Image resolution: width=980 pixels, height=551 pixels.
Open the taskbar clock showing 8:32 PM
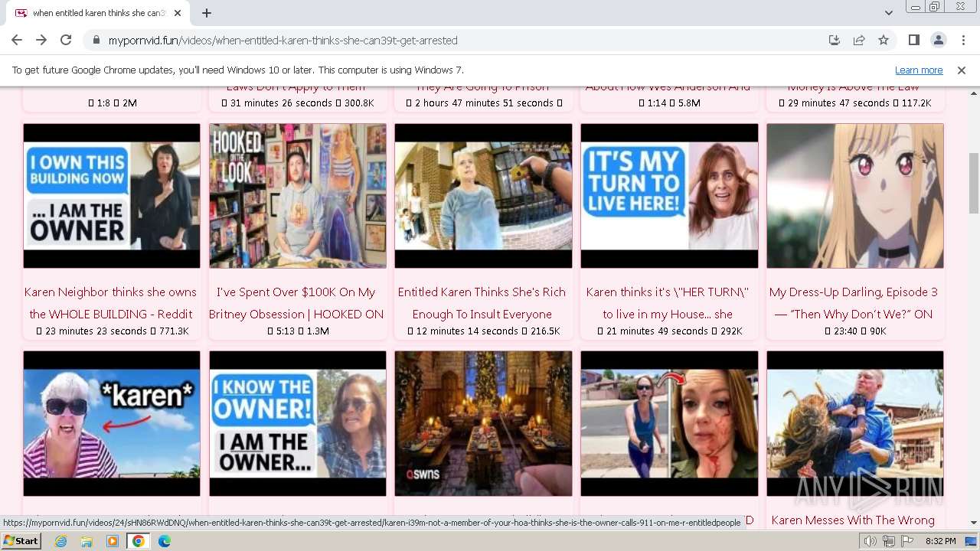(940, 541)
